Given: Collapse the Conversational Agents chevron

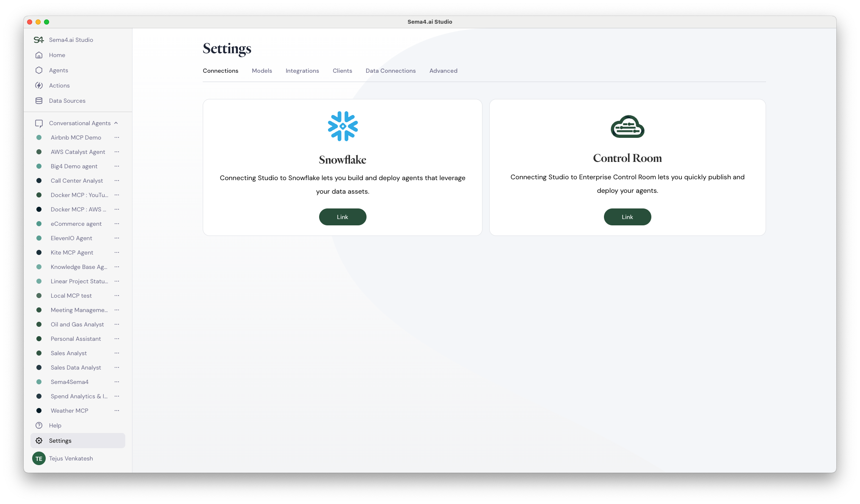Looking at the screenshot, I should (x=116, y=123).
